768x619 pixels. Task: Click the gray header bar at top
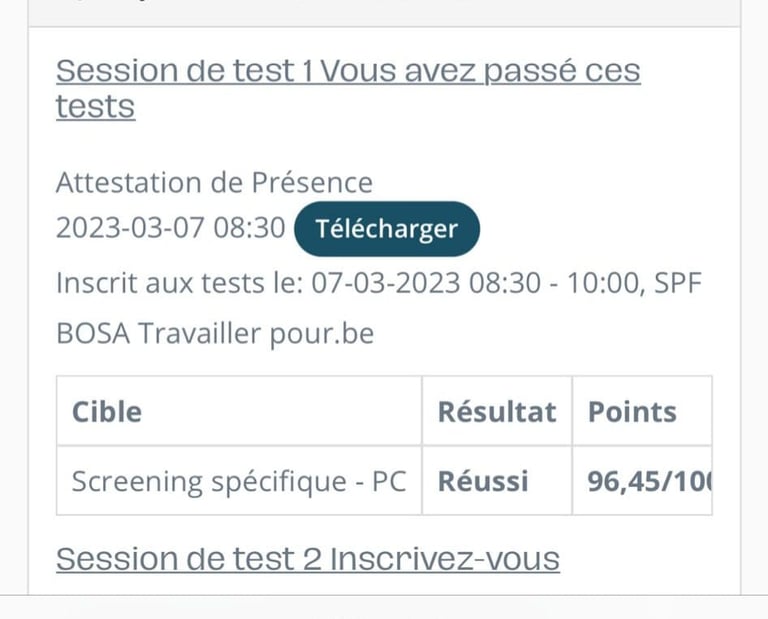[x=384, y=12]
